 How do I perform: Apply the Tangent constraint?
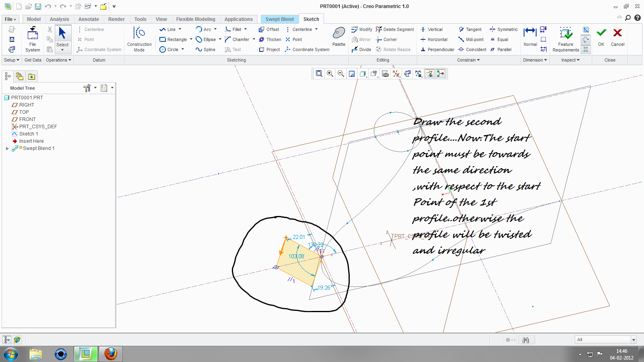point(470,29)
